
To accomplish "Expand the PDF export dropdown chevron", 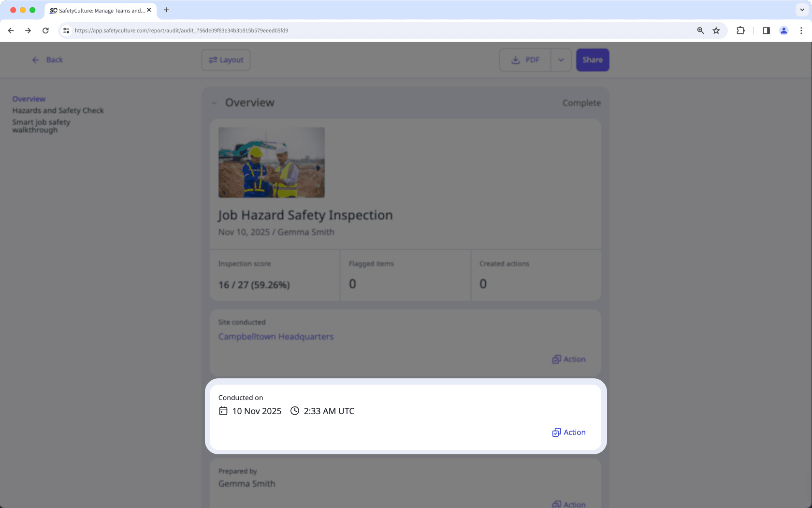I will [x=561, y=60].
